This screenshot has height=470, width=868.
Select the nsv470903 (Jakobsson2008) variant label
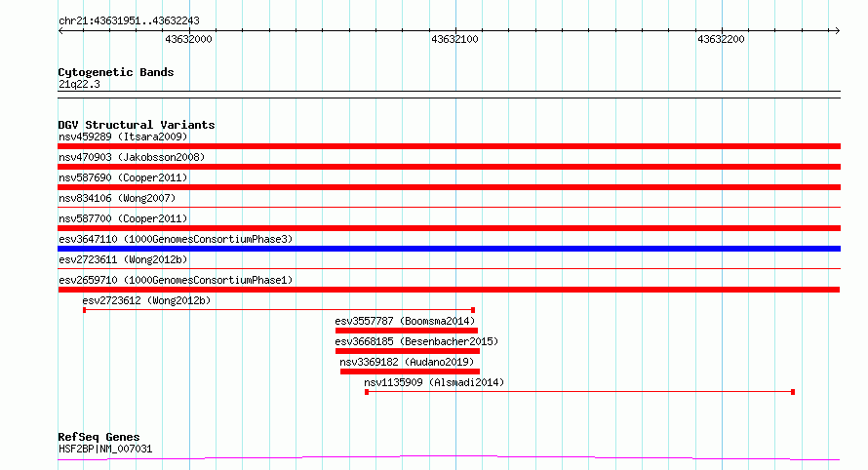tap(132, 157)
